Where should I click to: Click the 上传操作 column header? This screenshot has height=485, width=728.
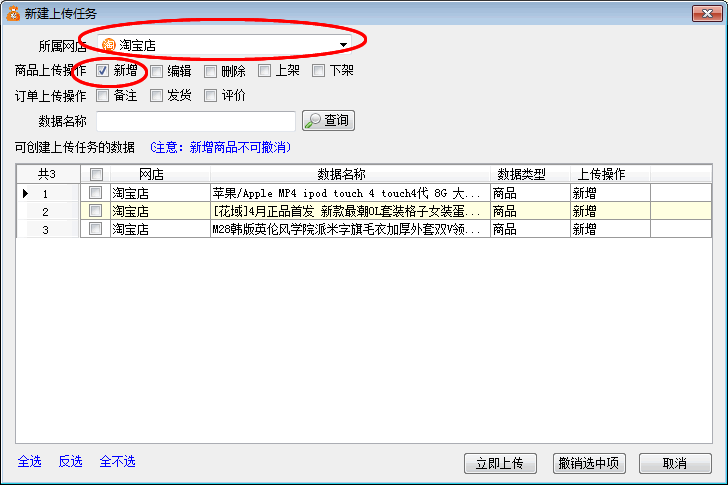610,174
